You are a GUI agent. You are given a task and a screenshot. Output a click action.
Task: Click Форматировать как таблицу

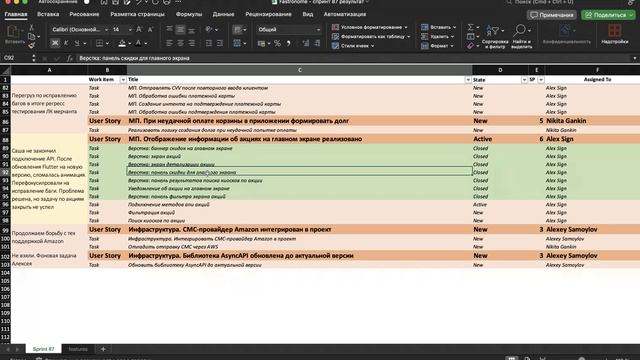[371, 36]
